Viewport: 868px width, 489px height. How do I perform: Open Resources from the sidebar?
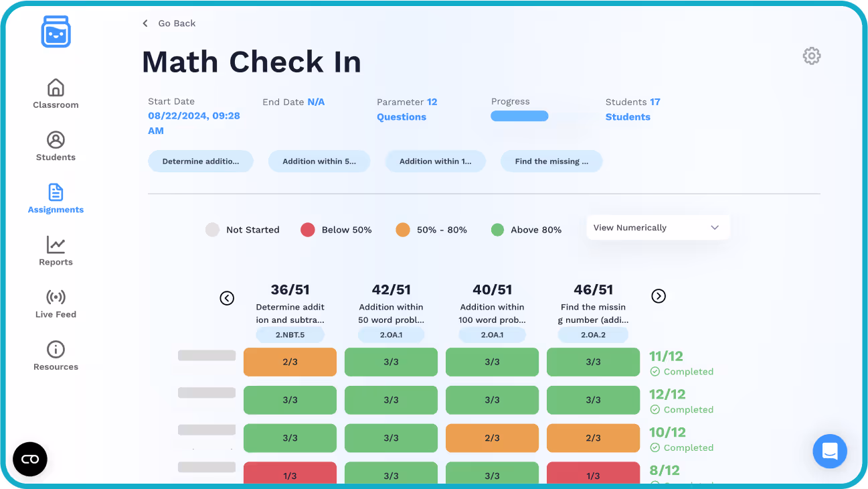click(x=56, y=354)
